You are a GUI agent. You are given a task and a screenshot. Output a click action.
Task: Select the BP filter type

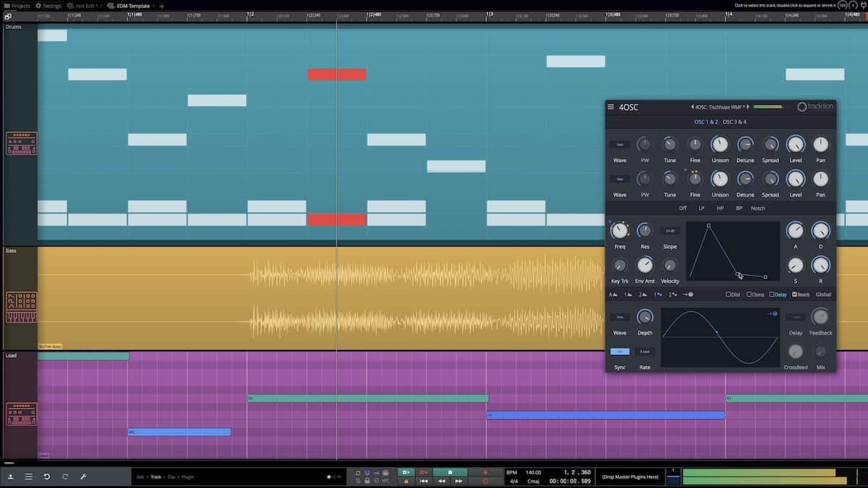pos(739,208)
